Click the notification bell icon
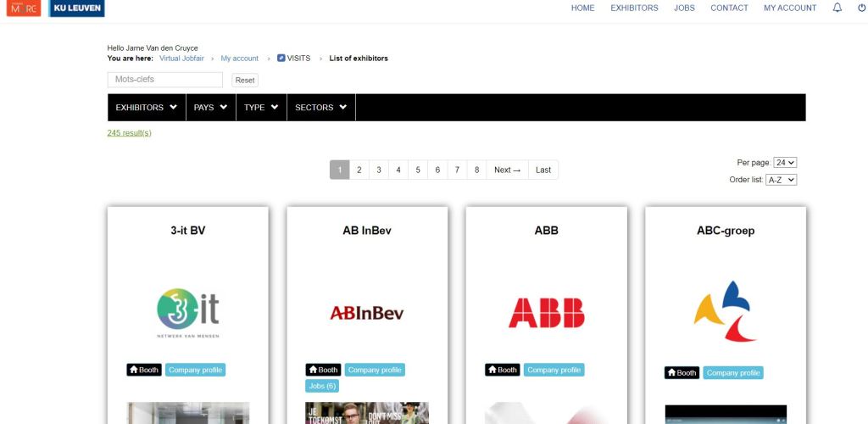 [837, 8]
